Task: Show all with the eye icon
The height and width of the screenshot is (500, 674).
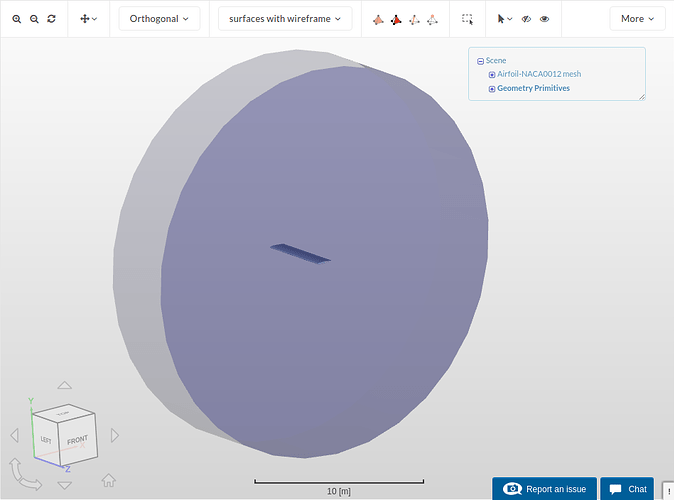Action: [544, 19]
